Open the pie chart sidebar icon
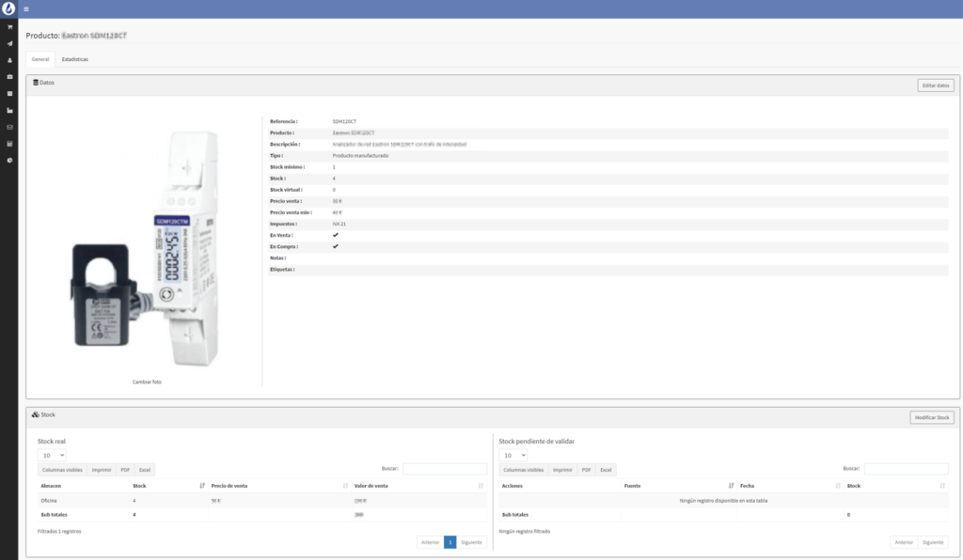This screenshot has width=963, height=560. 9,161
